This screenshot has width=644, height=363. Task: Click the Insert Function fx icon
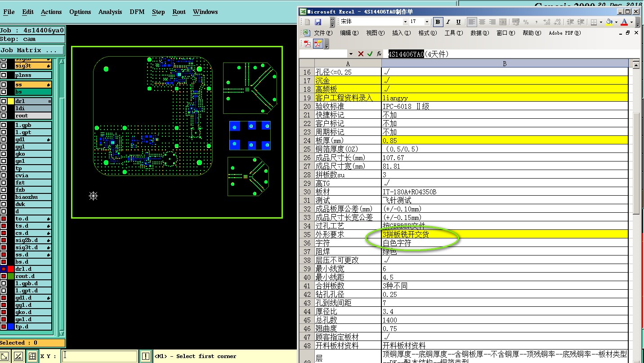click(x=379, y=54)
